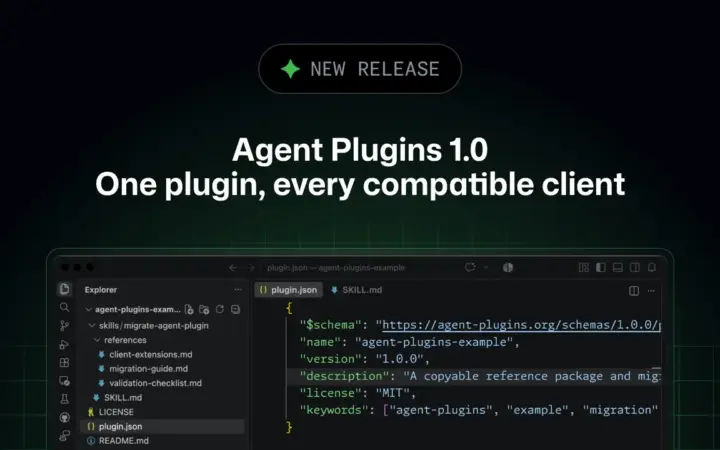Open the Run and Debug icon
The image size is (720, 450).
[64, 344]
